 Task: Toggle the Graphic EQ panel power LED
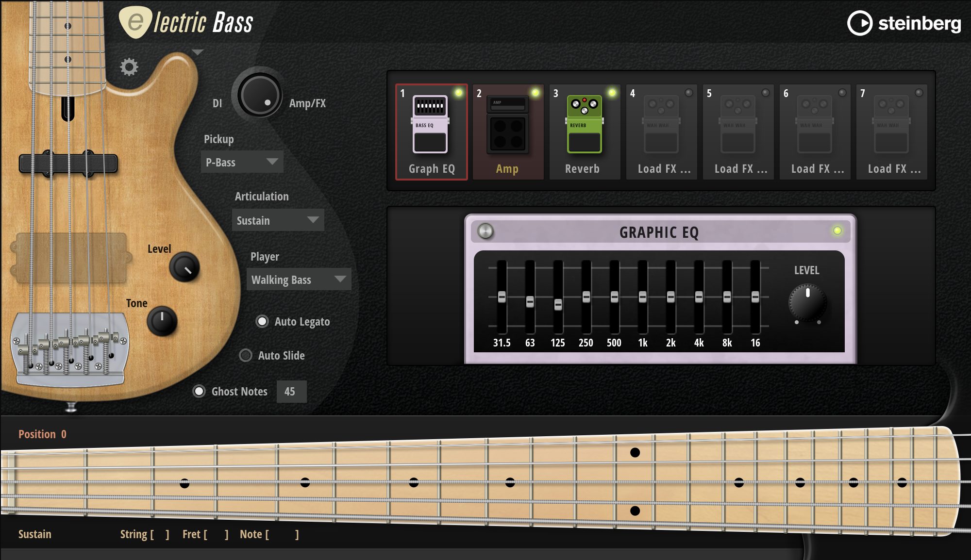[x=837, y=231]
